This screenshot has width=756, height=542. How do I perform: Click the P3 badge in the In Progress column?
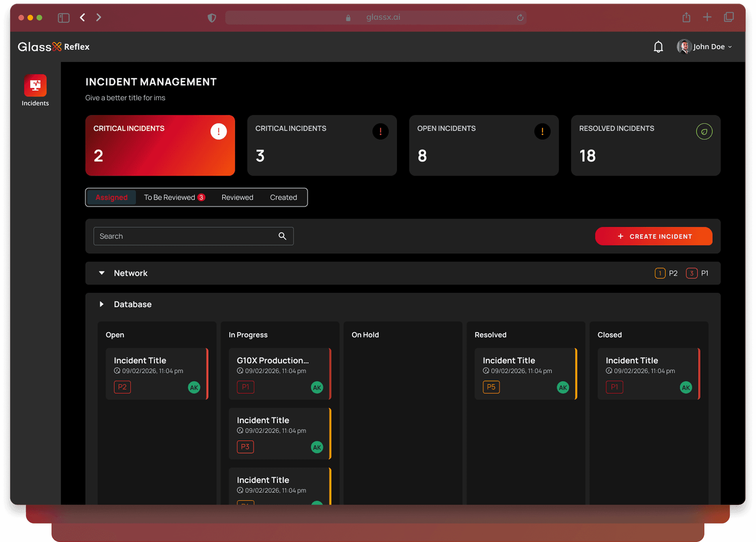(x=245, y=447)
